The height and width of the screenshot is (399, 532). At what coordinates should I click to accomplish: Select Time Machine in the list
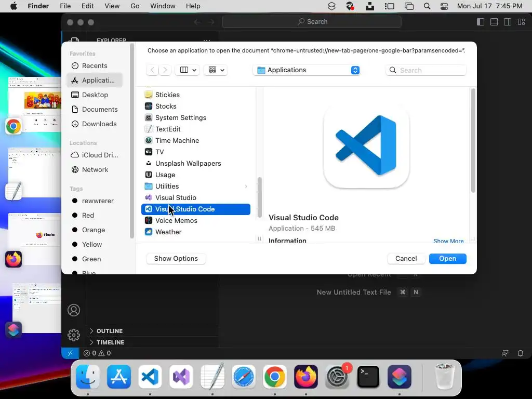[x=196, y=140]
